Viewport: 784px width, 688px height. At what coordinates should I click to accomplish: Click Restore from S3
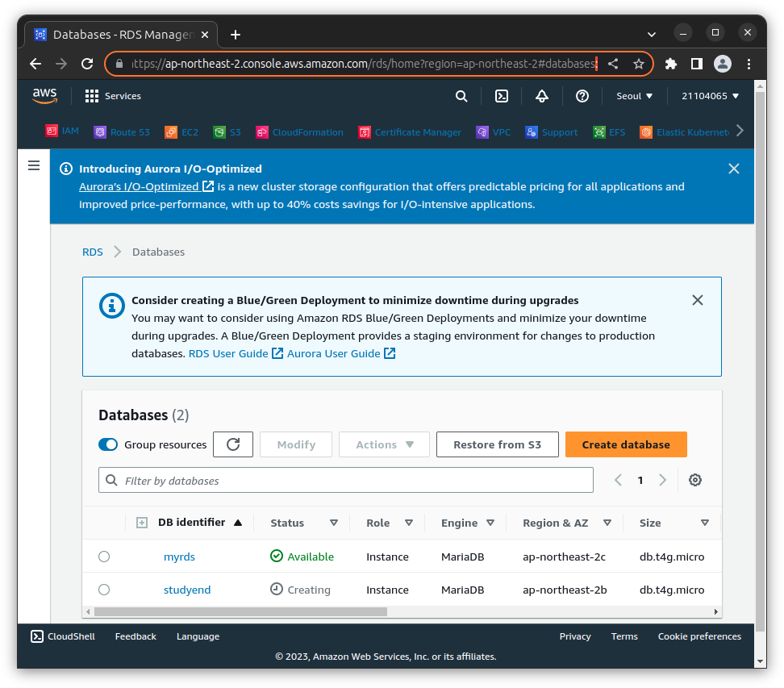tap(497, 444)
